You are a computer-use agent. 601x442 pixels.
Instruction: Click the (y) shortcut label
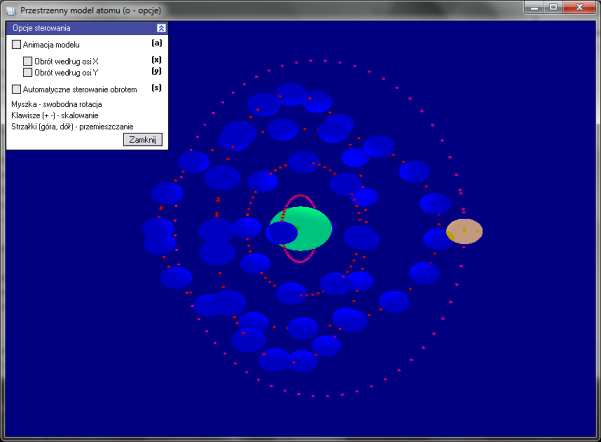tap(156, 71)
